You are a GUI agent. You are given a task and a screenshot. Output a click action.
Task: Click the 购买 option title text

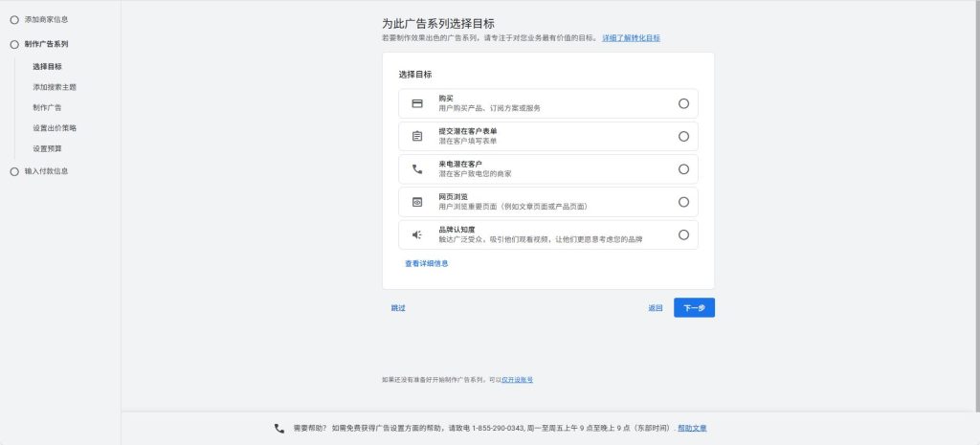point(446,99)
